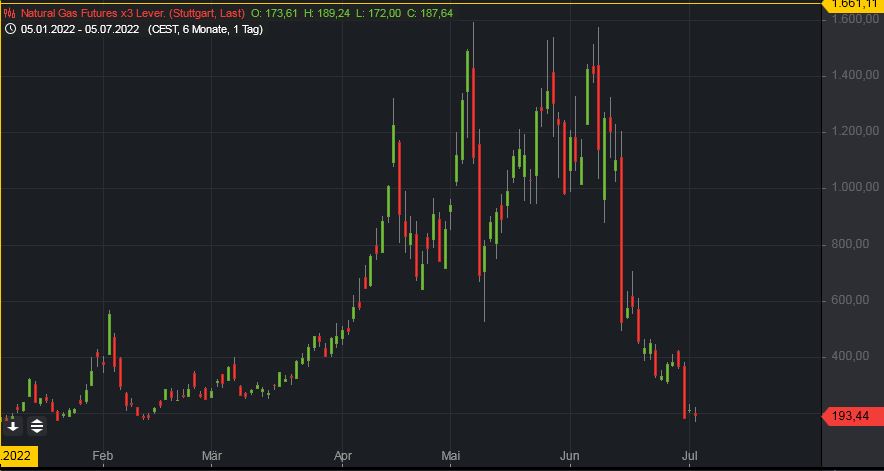Click the Feb label on the time axis
Image resolution: width=884 pixels, height=471 pixels.
point(103,456)
